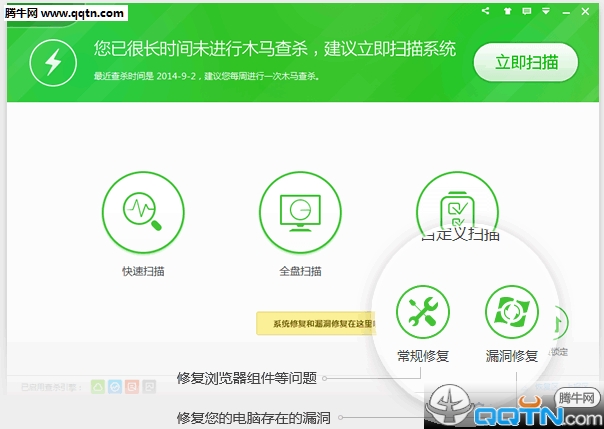Screen dimensions: 604x429
Task: Click the 已启用查杀引擎 label
Action: (52, 387)
